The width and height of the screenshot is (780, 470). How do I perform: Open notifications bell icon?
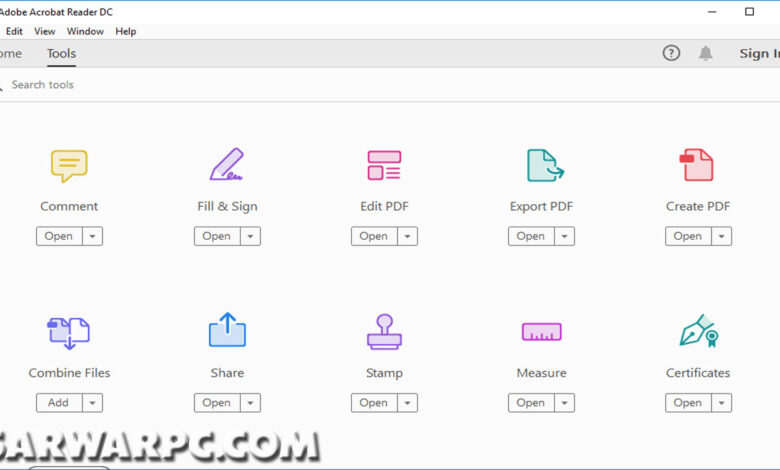click(x=705, y=53)
